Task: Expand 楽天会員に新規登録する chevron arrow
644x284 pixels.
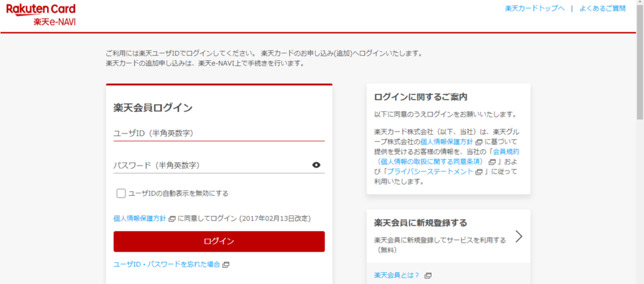Action: [x=519, y=236]
